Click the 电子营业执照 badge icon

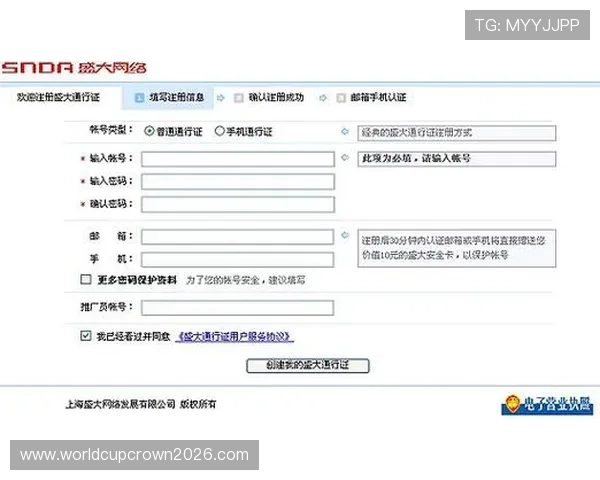point(547,405)
